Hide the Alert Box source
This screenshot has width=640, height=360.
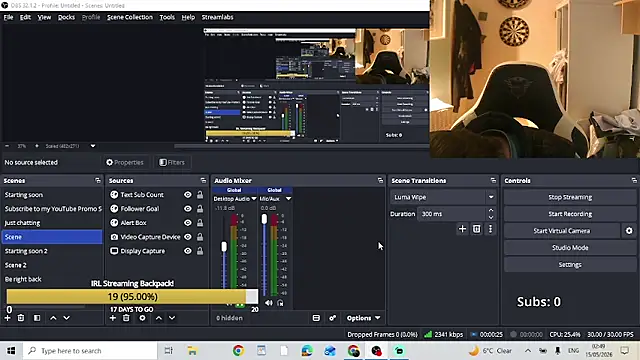tap(188, 223)
